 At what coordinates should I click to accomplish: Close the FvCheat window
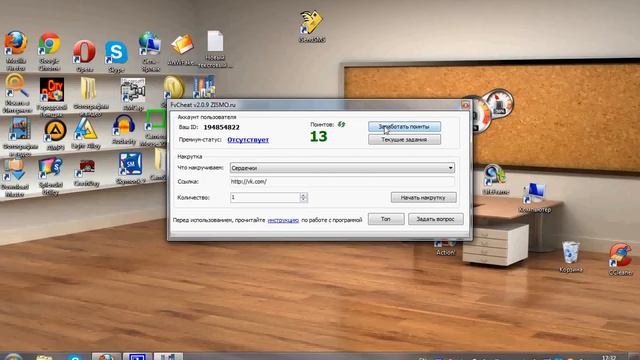pyautogui.click(x=465, y=105)
